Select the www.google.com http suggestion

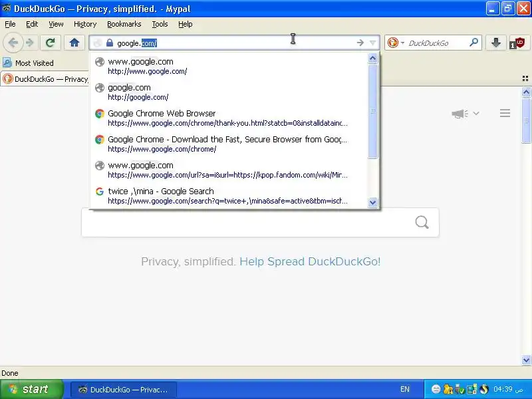click(x=229, y=66)
